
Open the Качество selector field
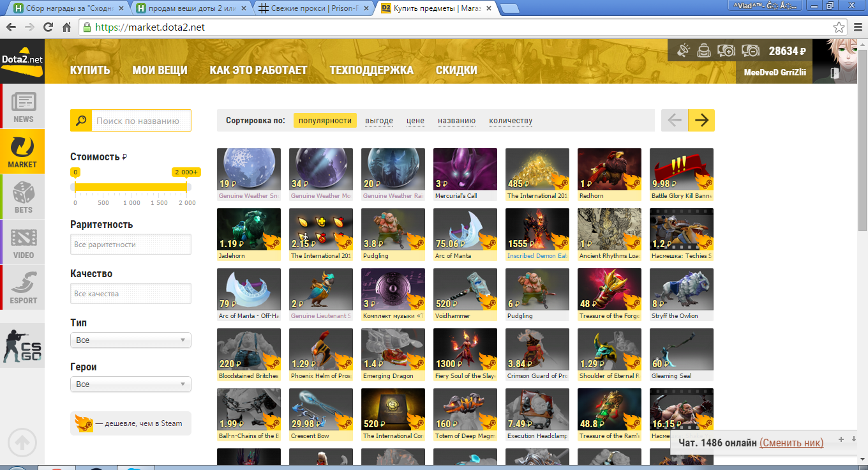pos(131,293)
